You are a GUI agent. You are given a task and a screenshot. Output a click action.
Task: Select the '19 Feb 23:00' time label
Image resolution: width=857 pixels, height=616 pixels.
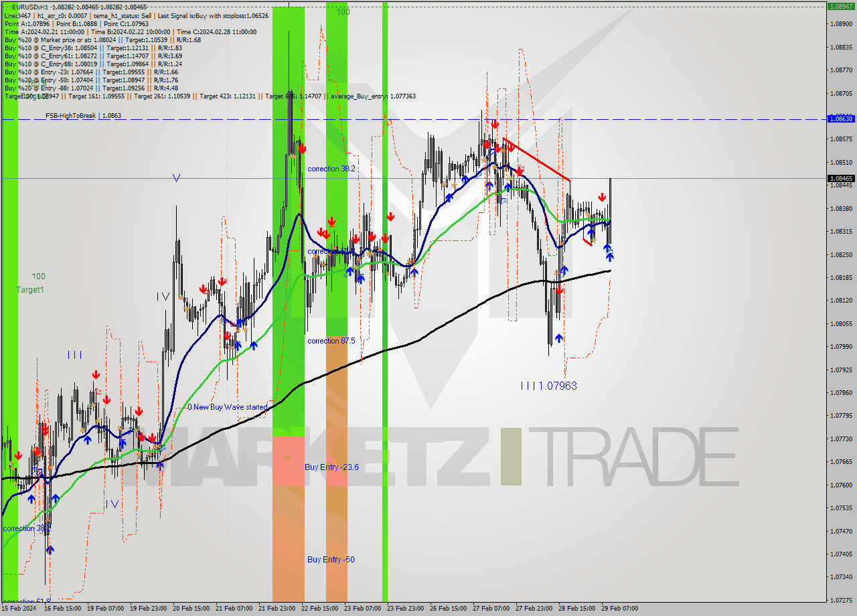tap(148, 609)
